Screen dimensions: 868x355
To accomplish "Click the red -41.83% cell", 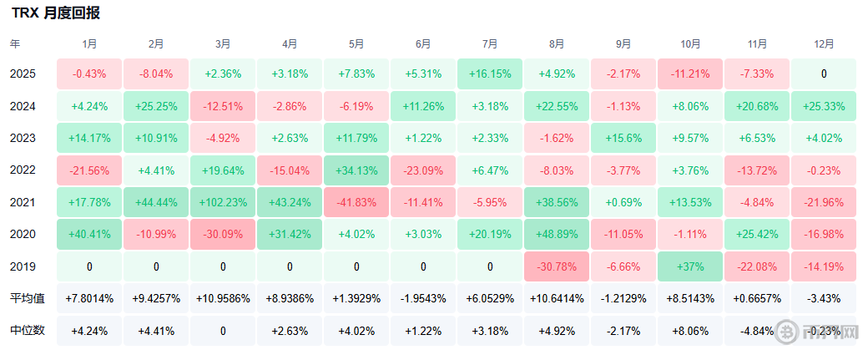I will click(x=356, y=202).
